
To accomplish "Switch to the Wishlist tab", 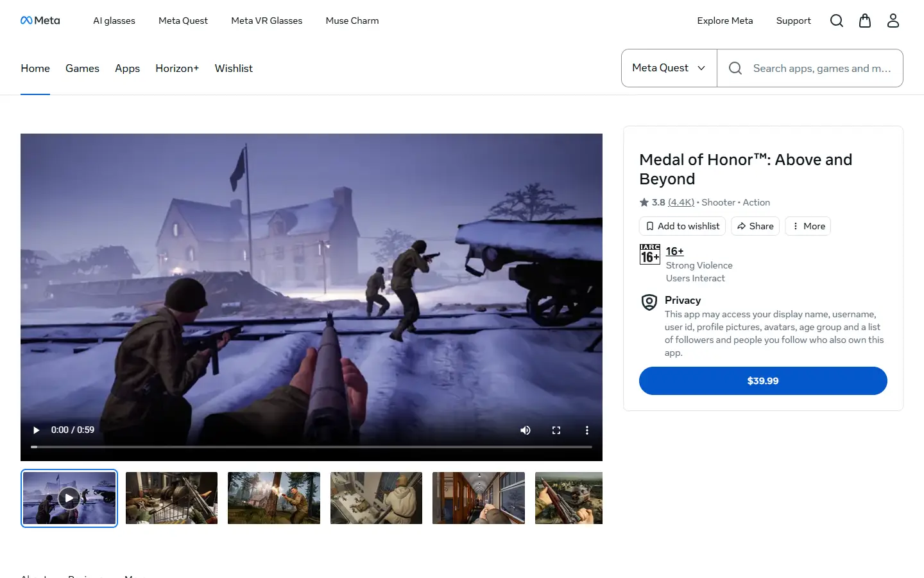I will pos(234,68).
